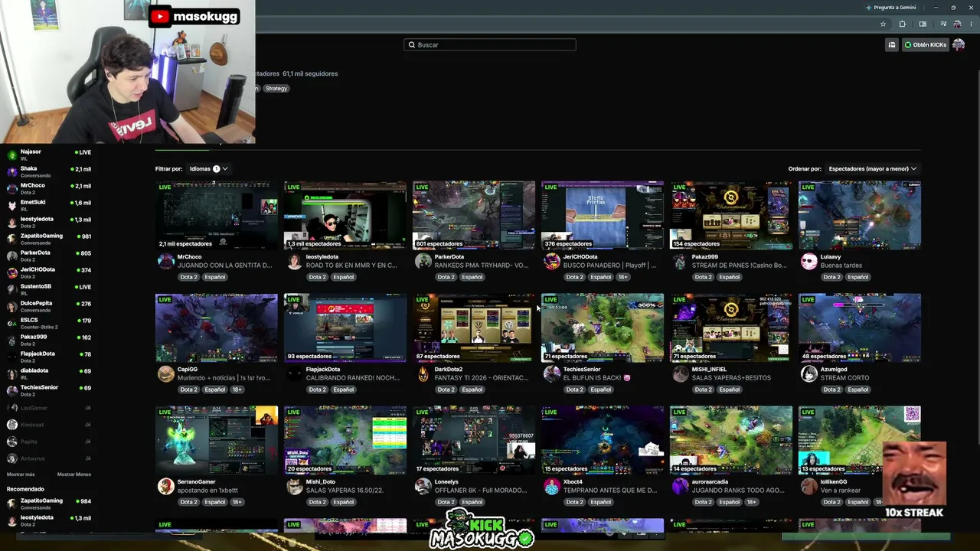Open the Chrome media controls icon
This screenshot has height=551, width=980.
(x=943, y=24)
